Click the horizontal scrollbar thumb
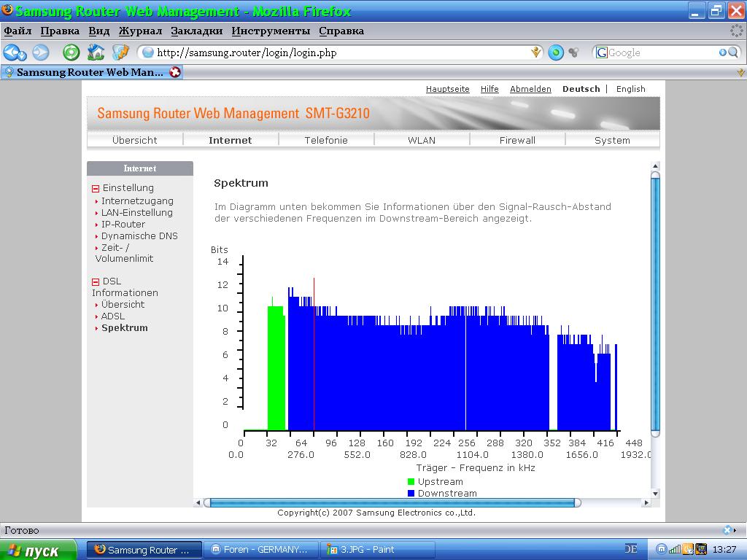 (392, 502)
